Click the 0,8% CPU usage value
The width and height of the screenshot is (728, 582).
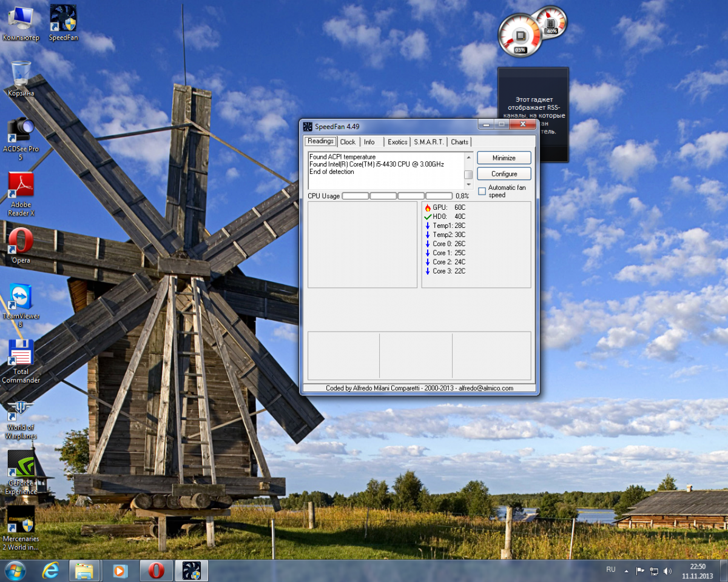tap(462, 196)
